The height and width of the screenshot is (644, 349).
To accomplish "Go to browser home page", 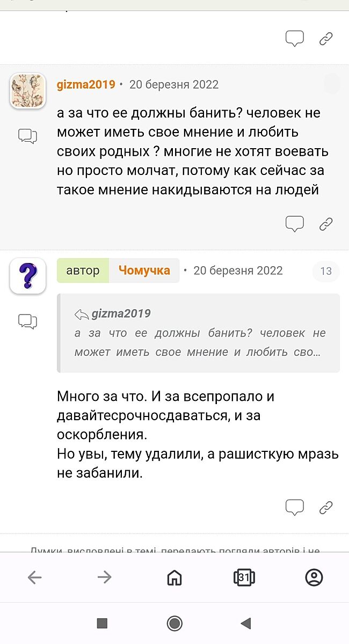I will (174, 577).
